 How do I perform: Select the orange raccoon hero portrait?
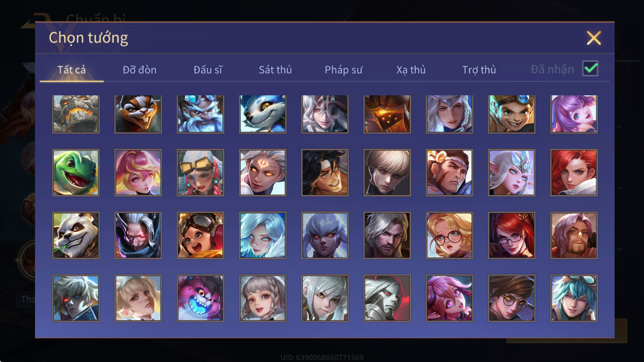coord(138,114)
